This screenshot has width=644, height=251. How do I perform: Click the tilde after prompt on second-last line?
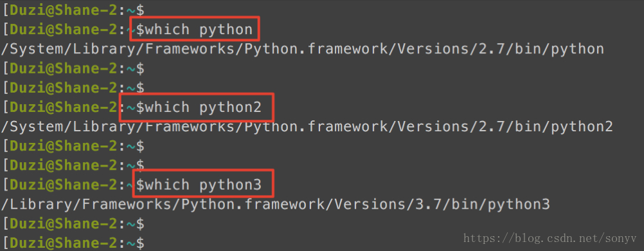point(131,224)
